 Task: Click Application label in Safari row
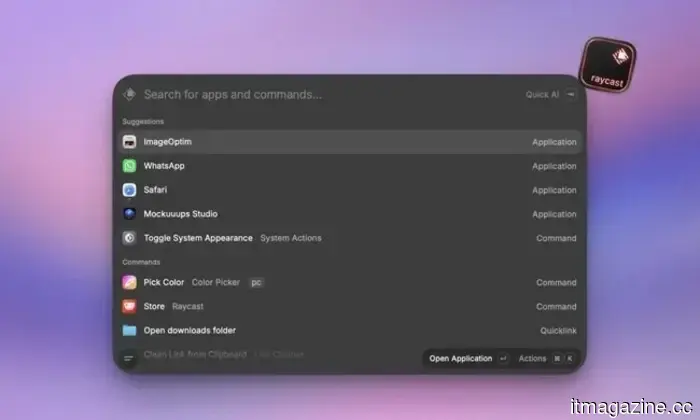[x=554, y=190]
